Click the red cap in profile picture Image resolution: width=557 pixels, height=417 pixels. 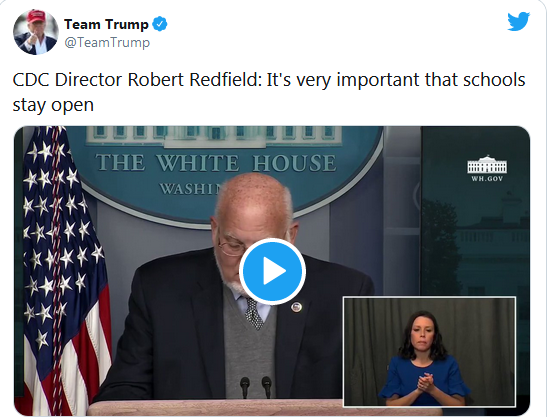(x=37, y=16)
